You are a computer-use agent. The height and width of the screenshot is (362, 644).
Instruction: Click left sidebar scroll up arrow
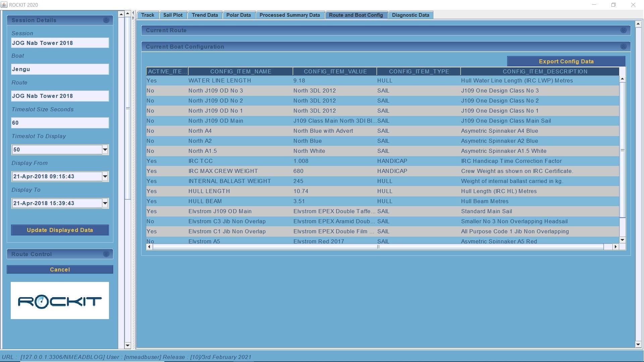121,14
